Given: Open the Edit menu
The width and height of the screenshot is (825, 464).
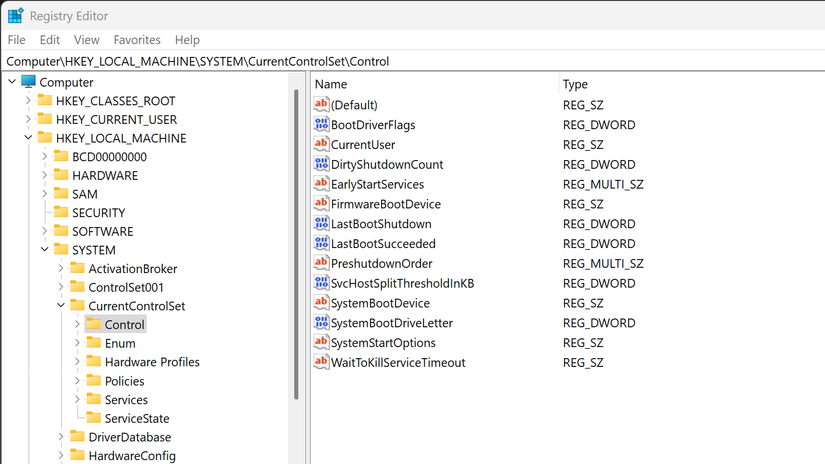Looking at the screenshot, I should (50, 40).
